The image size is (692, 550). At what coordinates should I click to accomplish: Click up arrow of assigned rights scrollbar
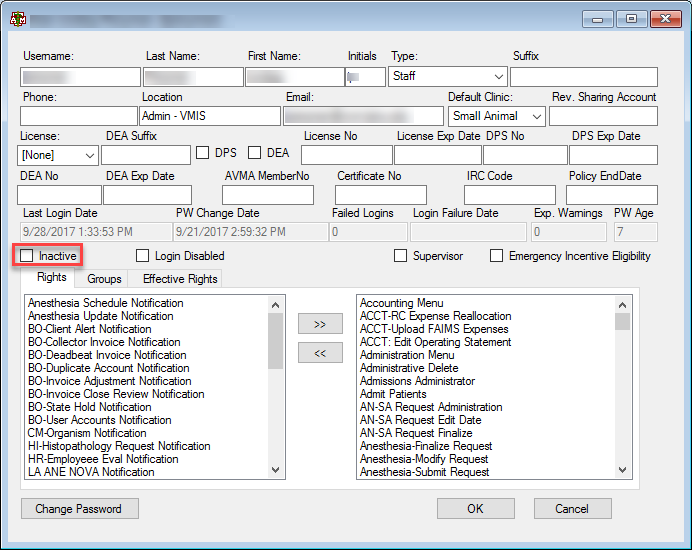coord(622,305)
